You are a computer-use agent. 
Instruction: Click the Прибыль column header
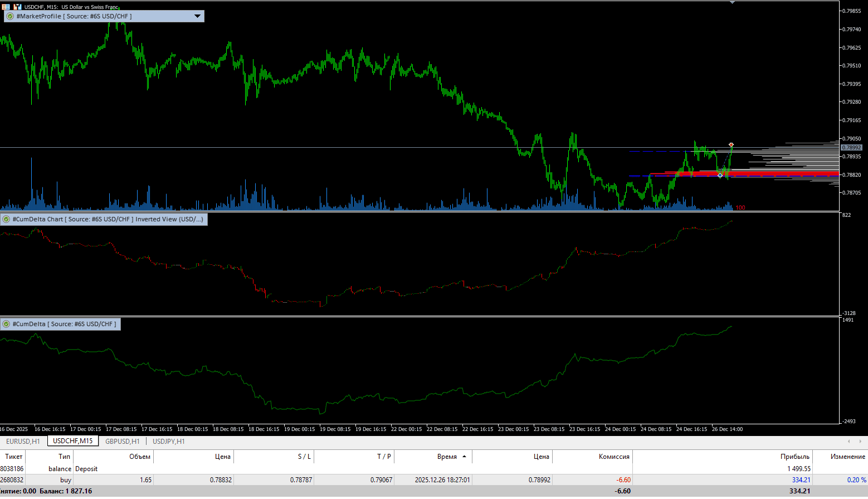794,457
